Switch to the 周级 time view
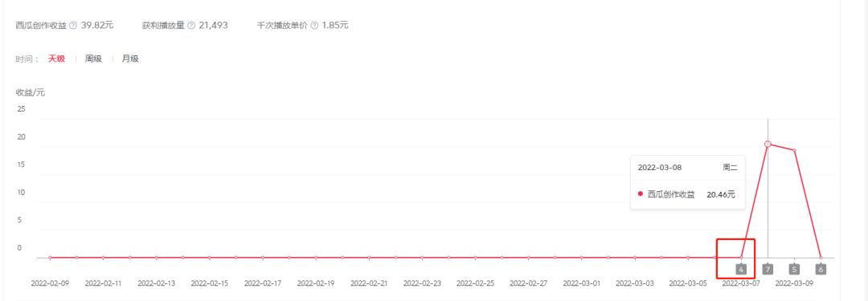Image resolution: width=868 pixels, height=301 pixels. [93, 59]
